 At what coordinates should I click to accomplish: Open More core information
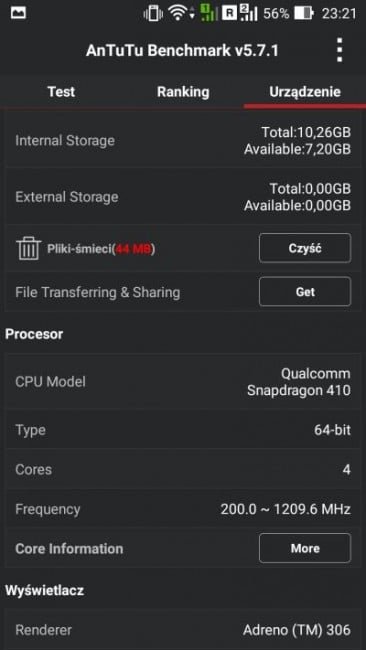coord(305,548)
